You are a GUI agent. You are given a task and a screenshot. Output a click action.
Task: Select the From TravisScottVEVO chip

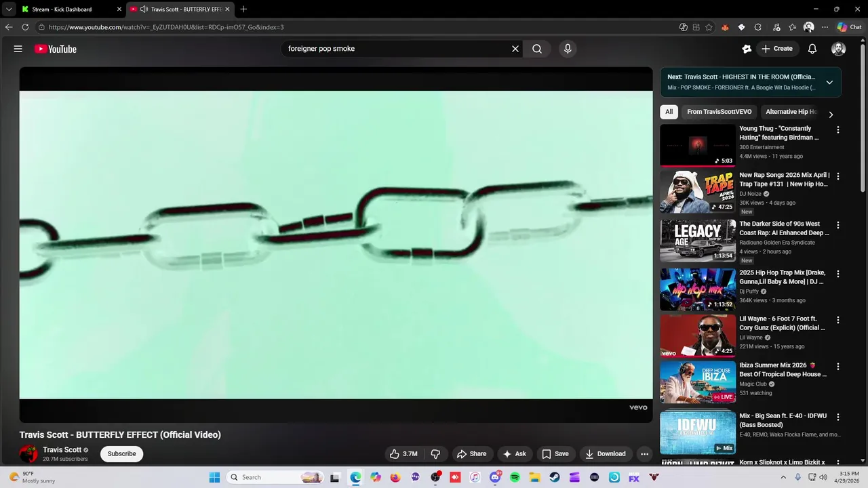[x=719, y=112]
